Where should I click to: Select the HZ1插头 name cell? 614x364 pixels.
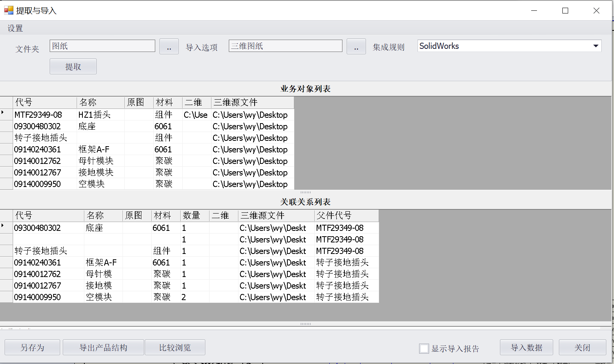101,115
